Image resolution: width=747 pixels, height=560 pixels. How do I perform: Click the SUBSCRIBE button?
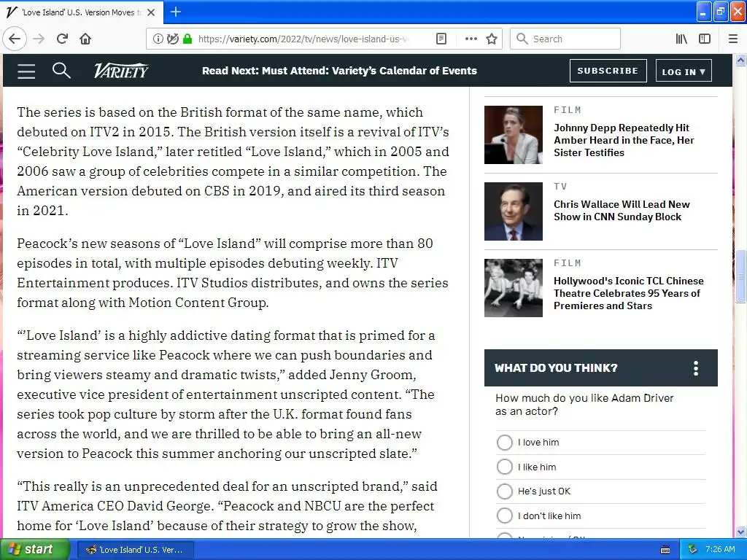pyautogui.click(x=608, y=71)
